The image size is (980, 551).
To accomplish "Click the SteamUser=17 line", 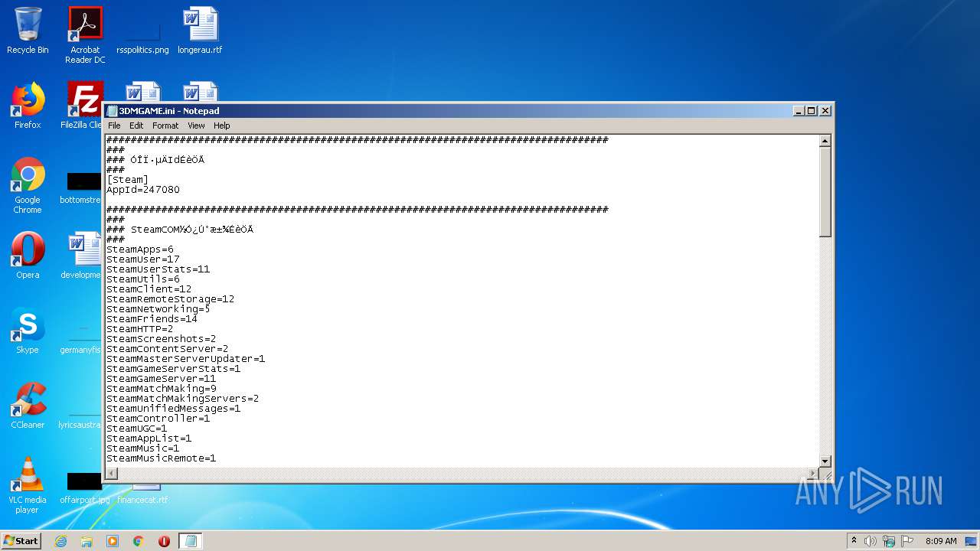I will click(x=143, y=259).
